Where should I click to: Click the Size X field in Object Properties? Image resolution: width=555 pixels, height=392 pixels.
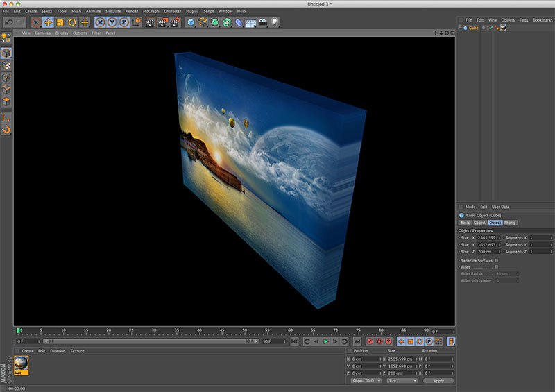tap(488, 237)
